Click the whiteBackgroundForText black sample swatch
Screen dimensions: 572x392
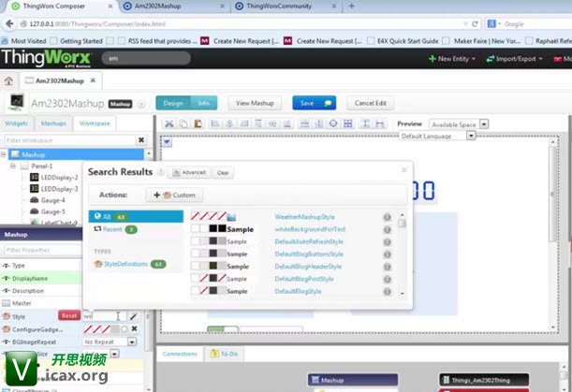[x=217, y=229]
